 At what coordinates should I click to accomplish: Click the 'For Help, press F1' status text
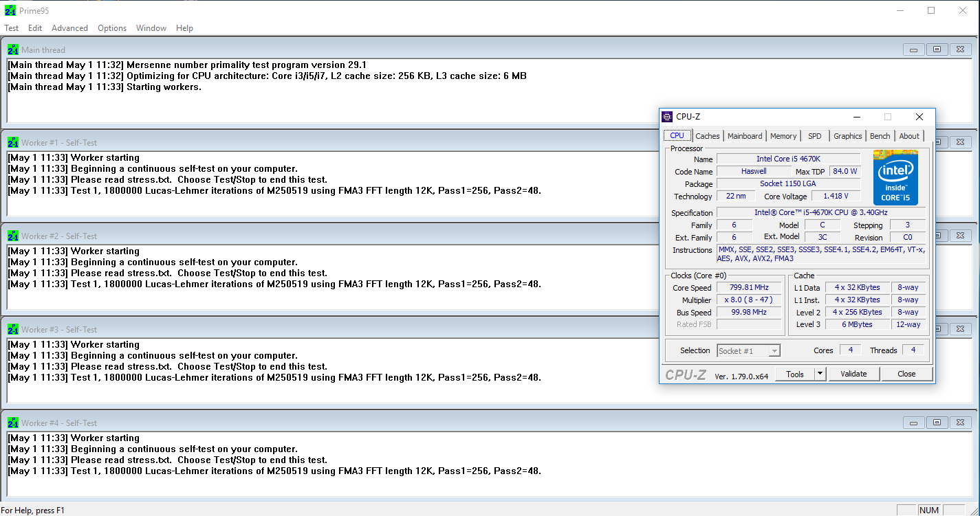(x=32, y=510)
